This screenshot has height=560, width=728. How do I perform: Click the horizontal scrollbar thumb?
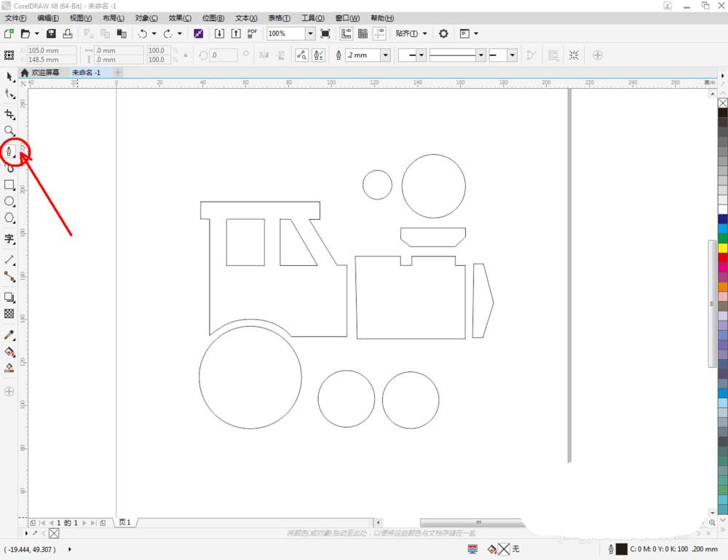472,522
